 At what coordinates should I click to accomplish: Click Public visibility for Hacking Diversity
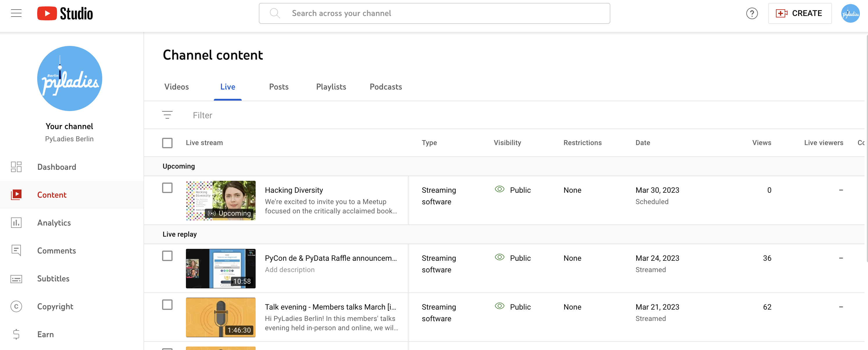(x=520, y=190)
